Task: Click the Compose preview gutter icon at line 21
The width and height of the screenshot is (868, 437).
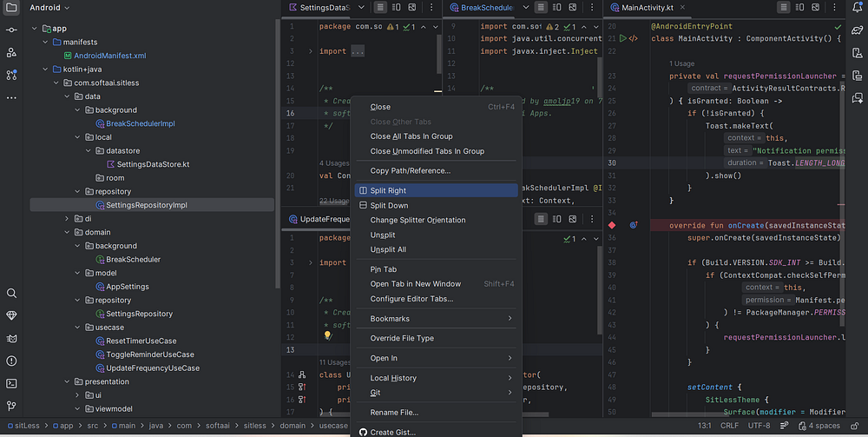Action: 634,39
